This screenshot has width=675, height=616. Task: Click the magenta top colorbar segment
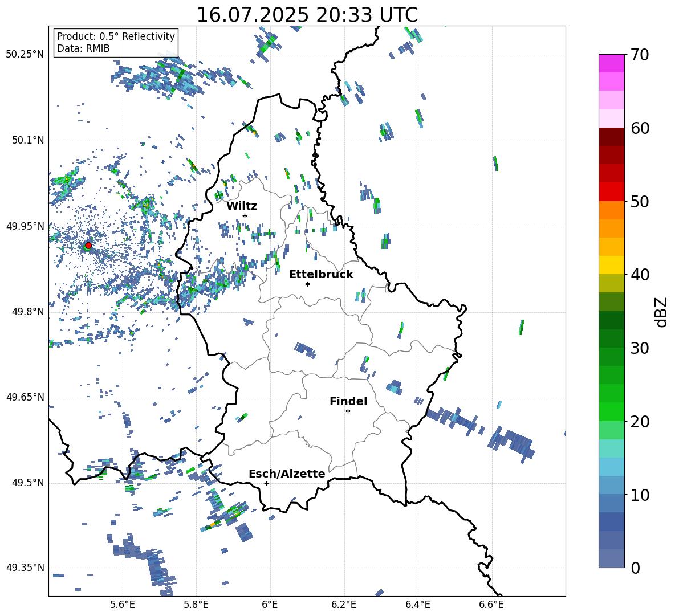tap(611, 64)
